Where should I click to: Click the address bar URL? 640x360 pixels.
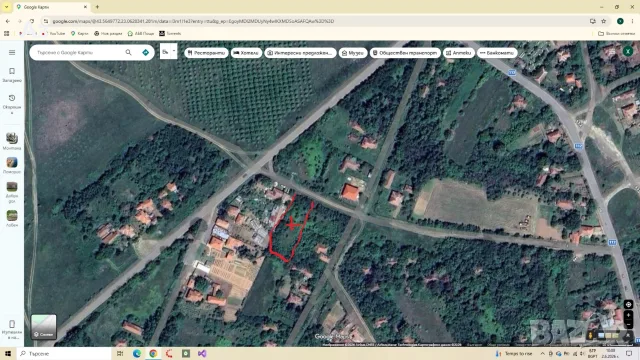pos(193,21)
